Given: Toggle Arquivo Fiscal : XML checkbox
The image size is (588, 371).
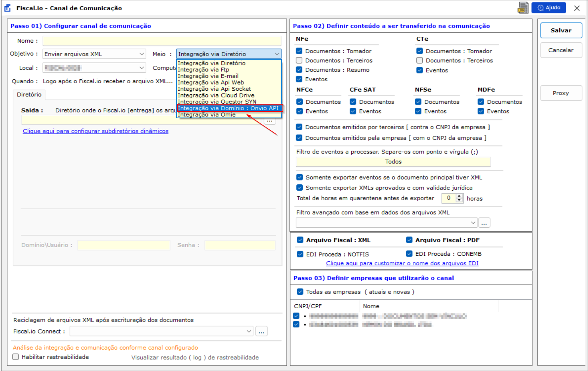Looking at the screenshot, I should [x=300, y=240].
